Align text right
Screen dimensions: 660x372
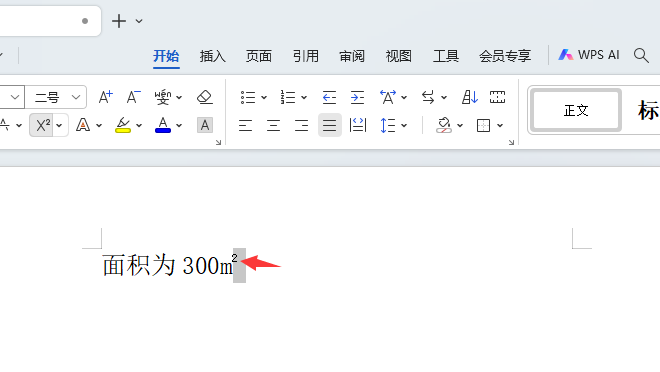click(301, 125)
